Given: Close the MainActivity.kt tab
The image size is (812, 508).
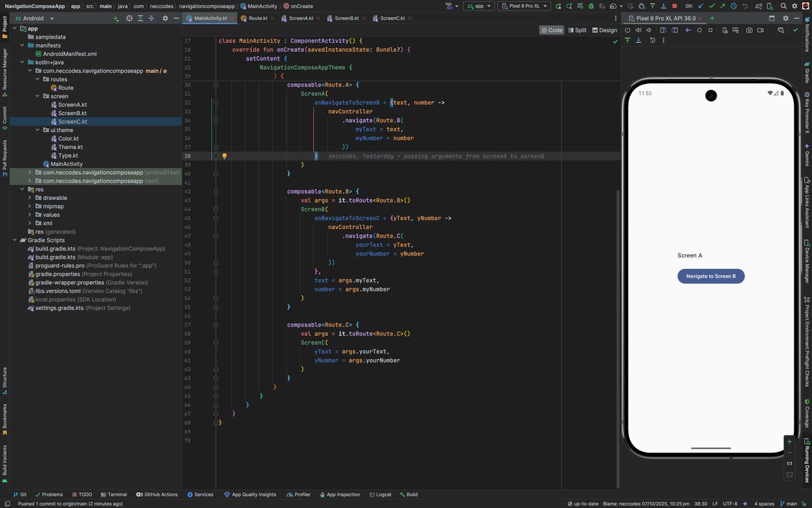Looking at the screenshot, I should pos(233,18).
